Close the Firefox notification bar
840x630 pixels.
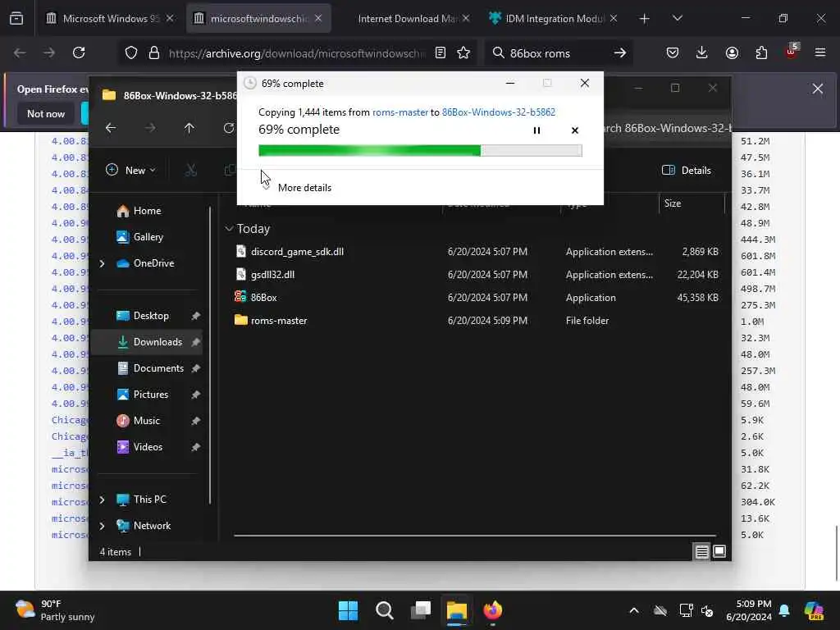(818, 89)
